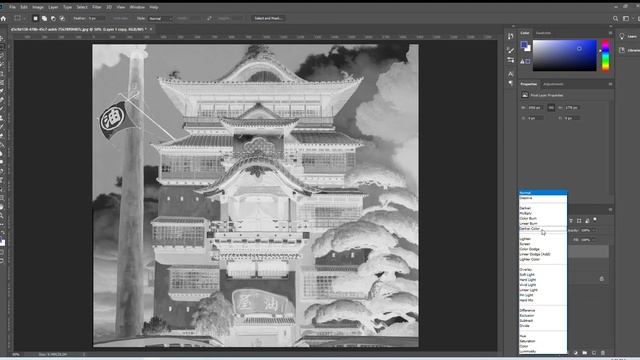Screen dimensions: 640x360
Task: Open the Search icon at top right
Action: [x=616, y=18]
